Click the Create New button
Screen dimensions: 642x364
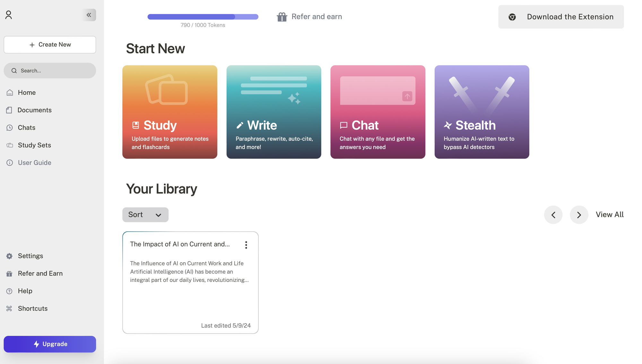point(50,45)
